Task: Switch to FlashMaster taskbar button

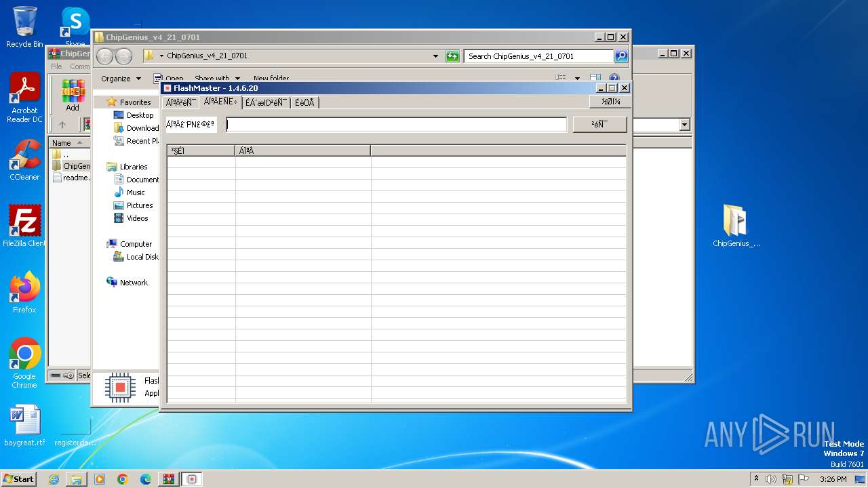Action: coord(192,479)
